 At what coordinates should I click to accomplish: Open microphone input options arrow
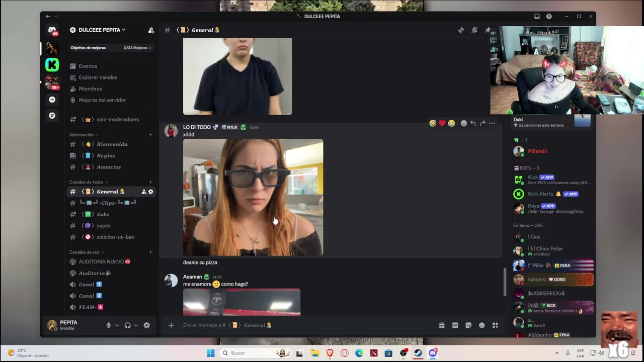pyautogui.click(x=117, y=325)
